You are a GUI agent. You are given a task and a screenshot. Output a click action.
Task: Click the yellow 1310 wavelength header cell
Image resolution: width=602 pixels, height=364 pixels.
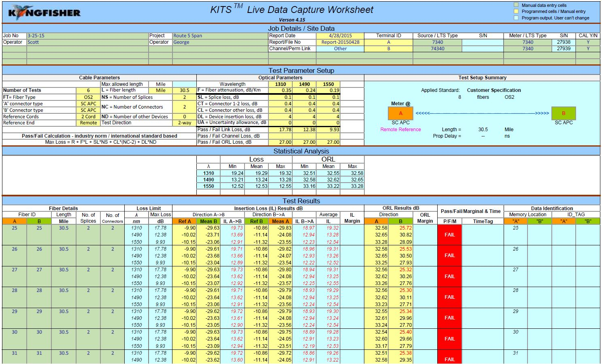coord(280,84)
